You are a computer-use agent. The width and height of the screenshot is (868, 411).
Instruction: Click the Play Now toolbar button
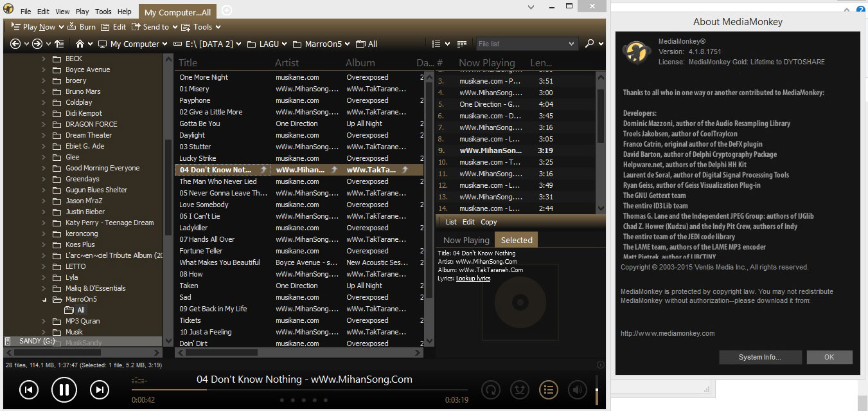33,27
